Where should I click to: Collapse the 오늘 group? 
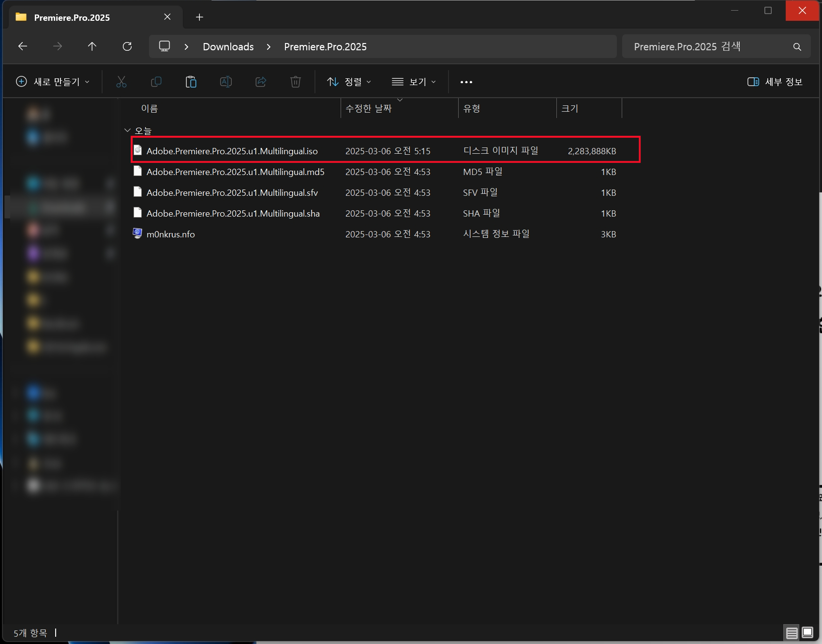(127, 131)
